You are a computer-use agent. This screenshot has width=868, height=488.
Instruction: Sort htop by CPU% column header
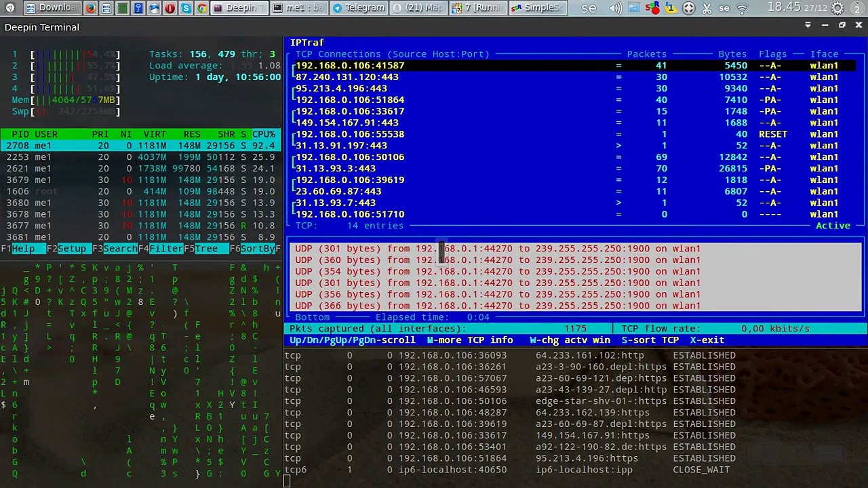264,134
